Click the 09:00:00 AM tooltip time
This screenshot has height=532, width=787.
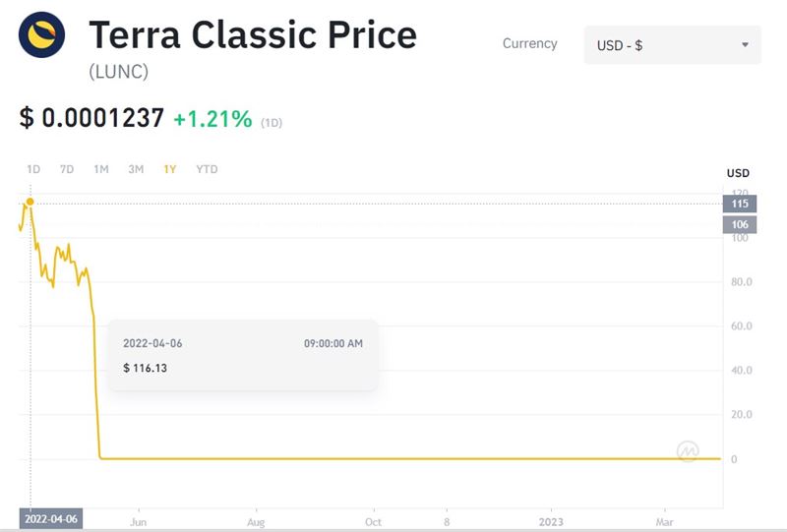tap(333, 343)
